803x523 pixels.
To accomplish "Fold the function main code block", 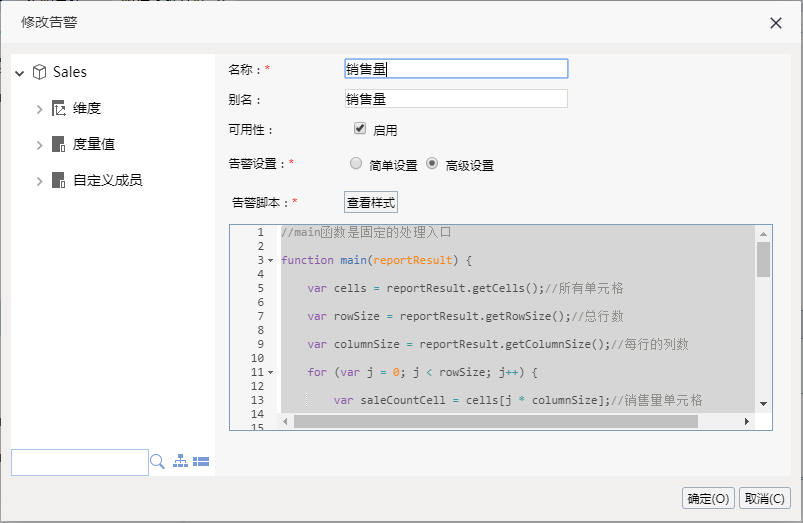I will (x=270, y=261).
